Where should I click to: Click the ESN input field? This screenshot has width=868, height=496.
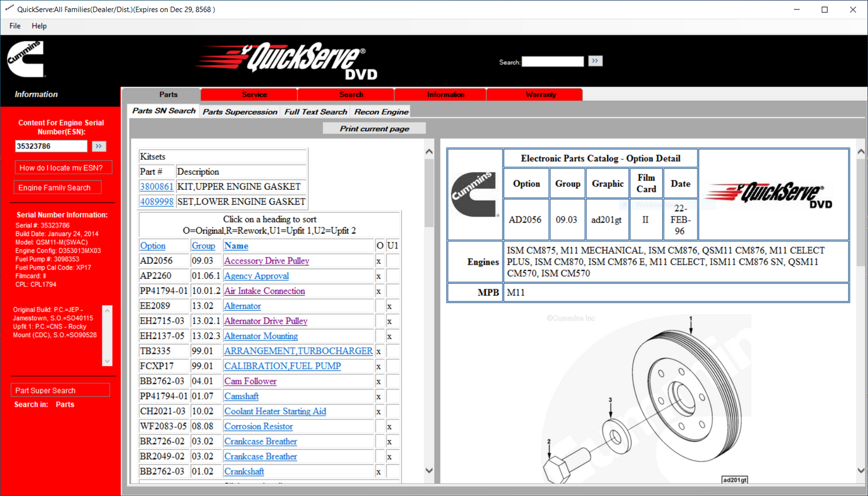(x=52, y=146)
